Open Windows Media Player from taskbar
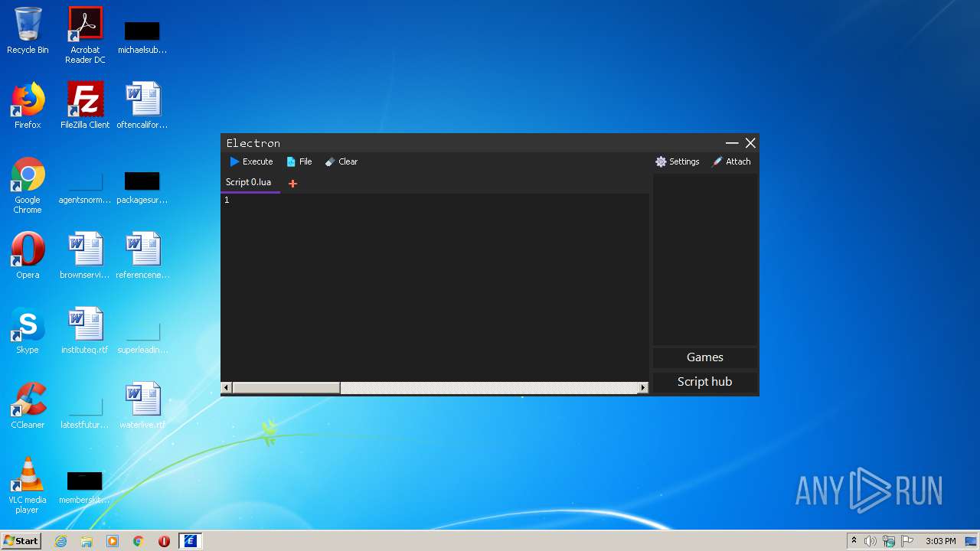980x551 pixels. pos(113,541)
